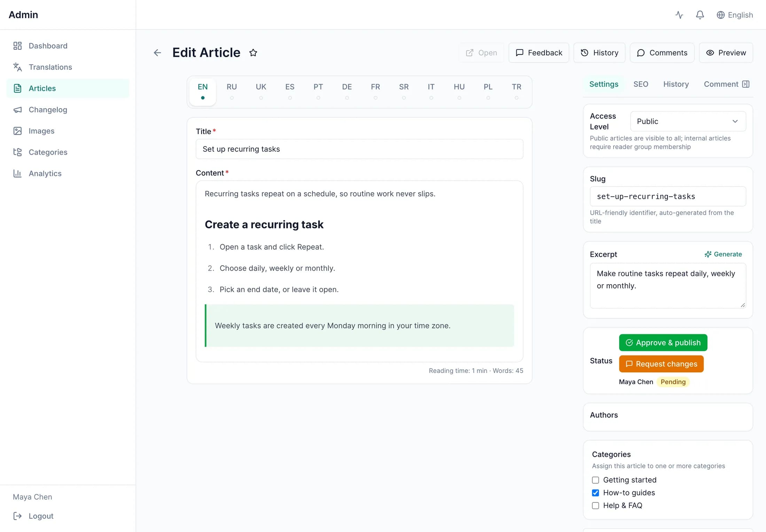Open History tab in the settings panel

point(676,84)
